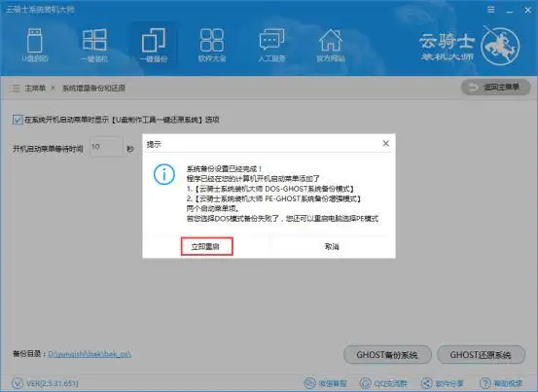This screenshot has height=392, width=538.
Task: Close the 提示 dialog with X
Action: (x=385, y=143)
